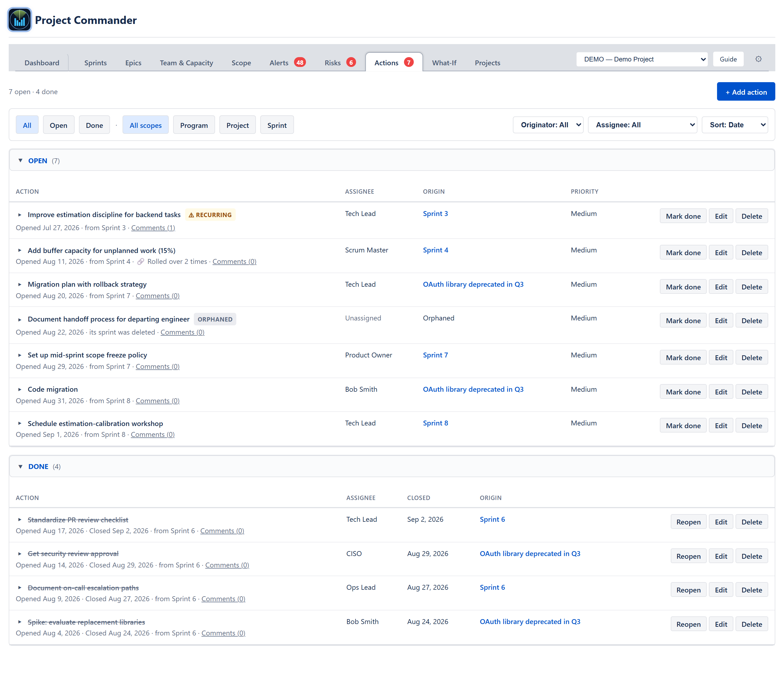
Task: Open the Originator: All dropdown
Action: pyautogui.click(x=548, y=125)
